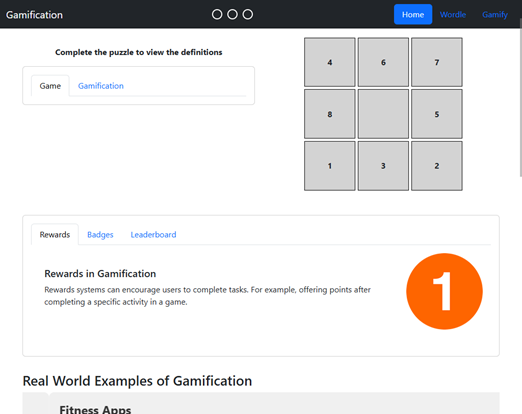Open the Gamify nav link
This screenshot has height=414, width=522.
pyautogui.click(x=495, y=15)
